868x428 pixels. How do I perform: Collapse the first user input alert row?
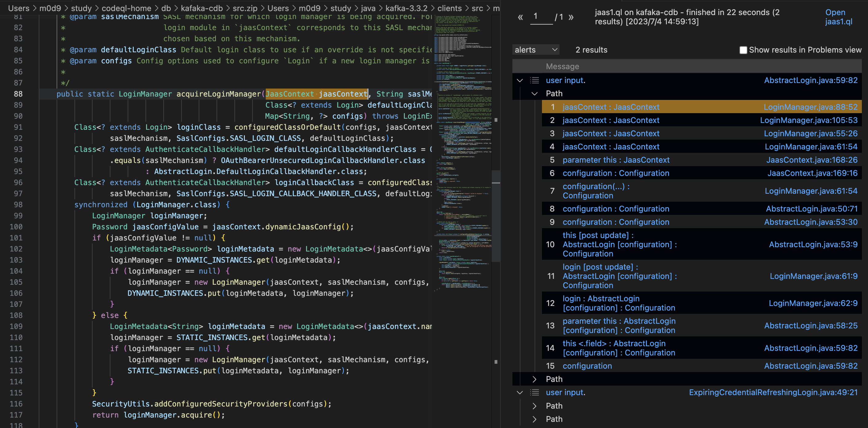click(520, 80)
